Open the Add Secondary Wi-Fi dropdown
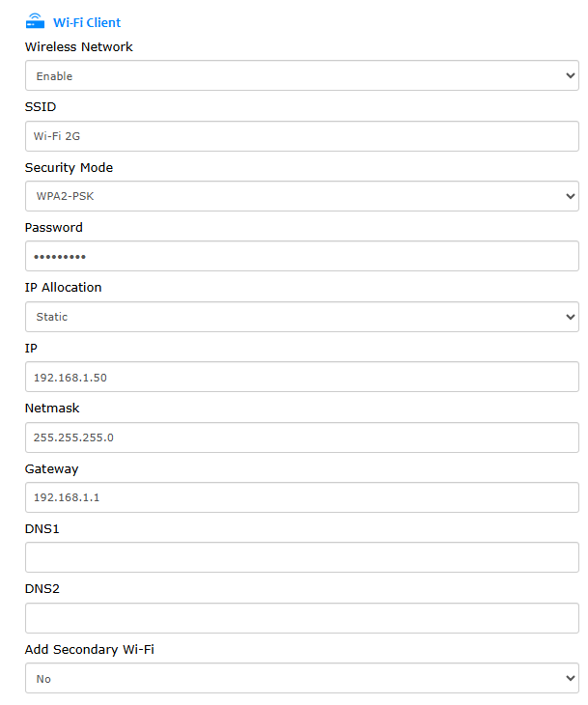Screen dimensions: 588x705 301,678
